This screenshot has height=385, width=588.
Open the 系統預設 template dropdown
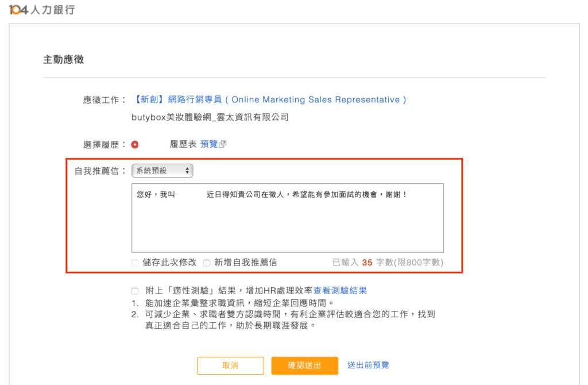pos(161,170)
